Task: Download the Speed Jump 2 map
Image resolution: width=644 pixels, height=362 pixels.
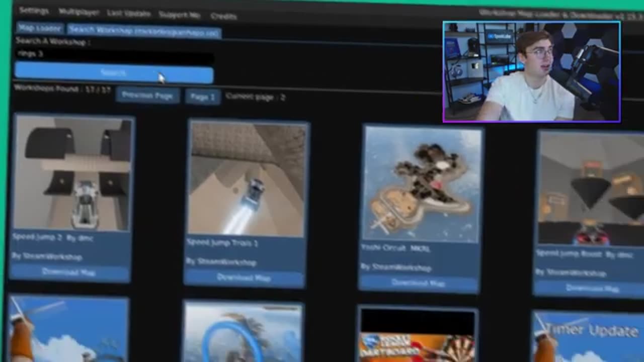Action: tap(69, 272)
